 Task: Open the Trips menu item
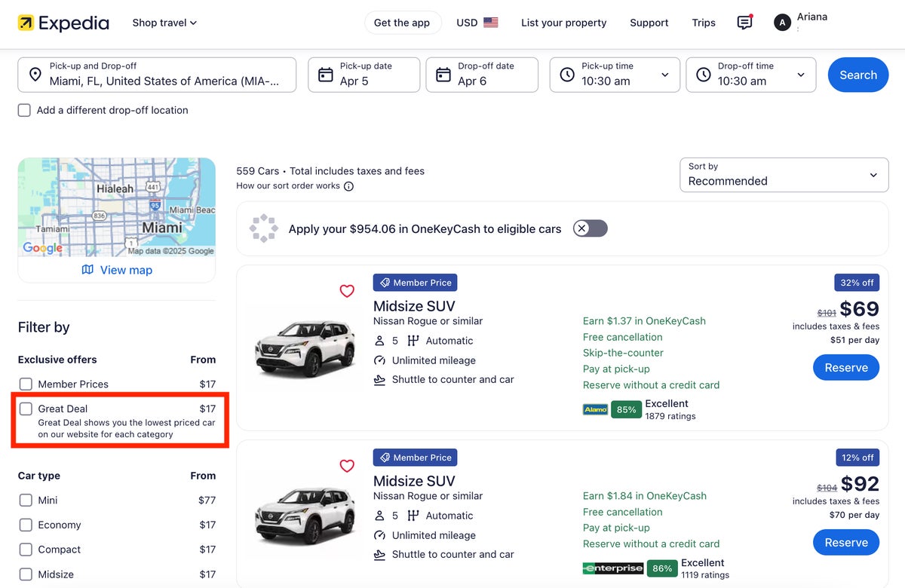[704, 23]
